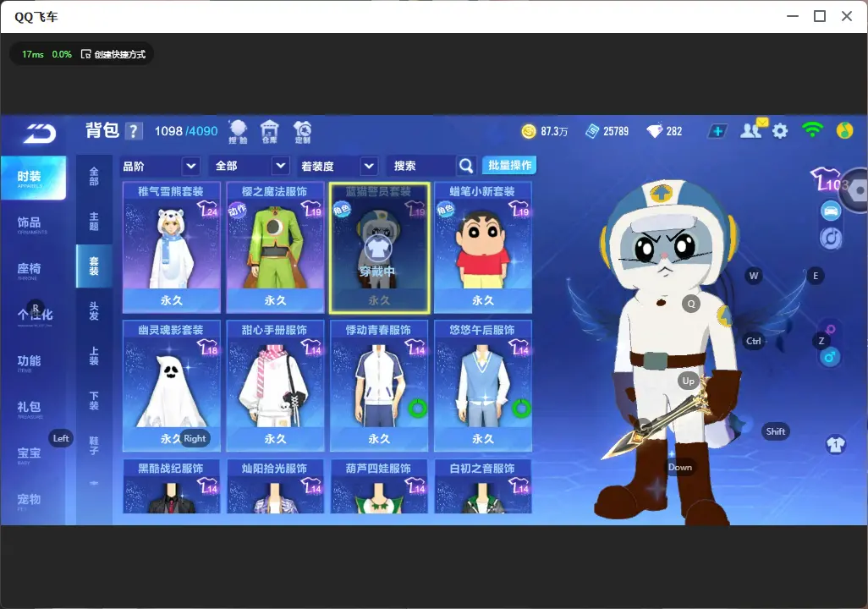Click the blue coupon currency icon
Viewport: 868px width, 609px height.
(x=592, y=131)
